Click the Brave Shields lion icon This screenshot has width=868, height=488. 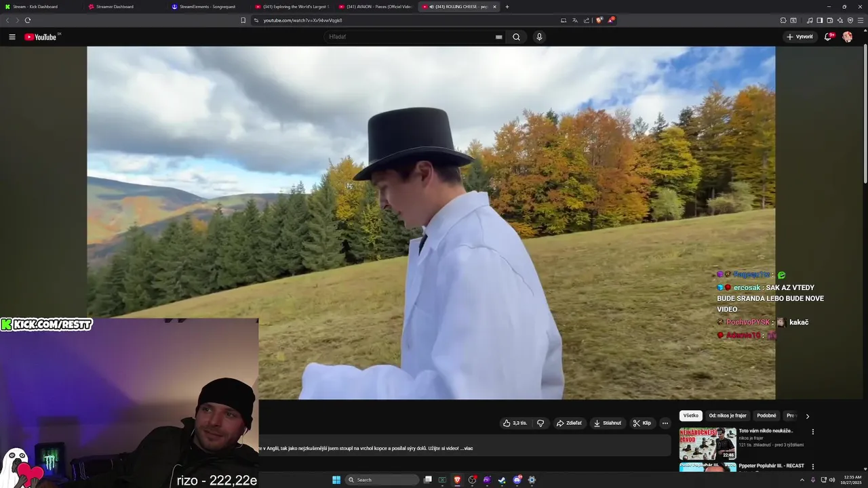pos(599,20)
